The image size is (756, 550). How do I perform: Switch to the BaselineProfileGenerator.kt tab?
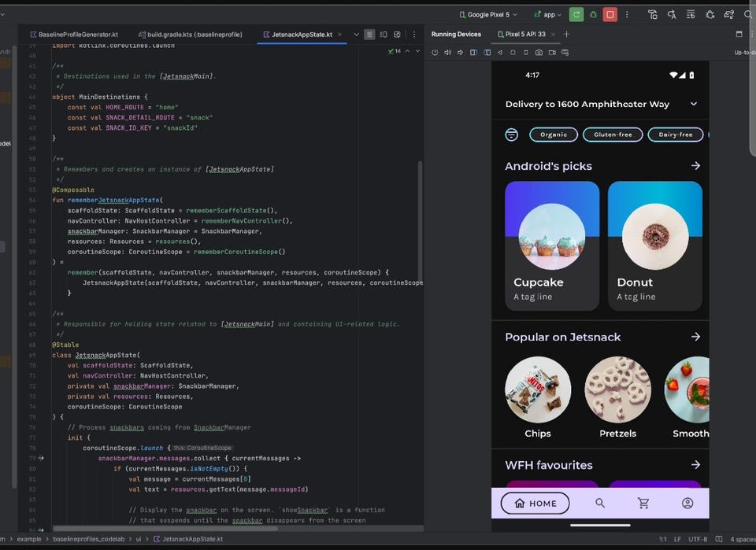pos(74,34)
